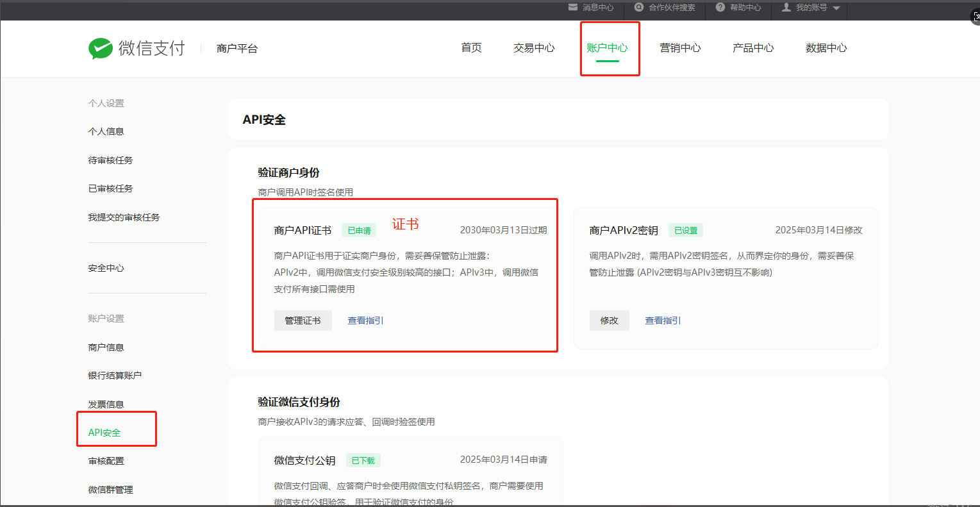Screen dimensions: 980x507
Task: Click the 2030年03月13日过期 expiry date text
Action: click(503, 230)
